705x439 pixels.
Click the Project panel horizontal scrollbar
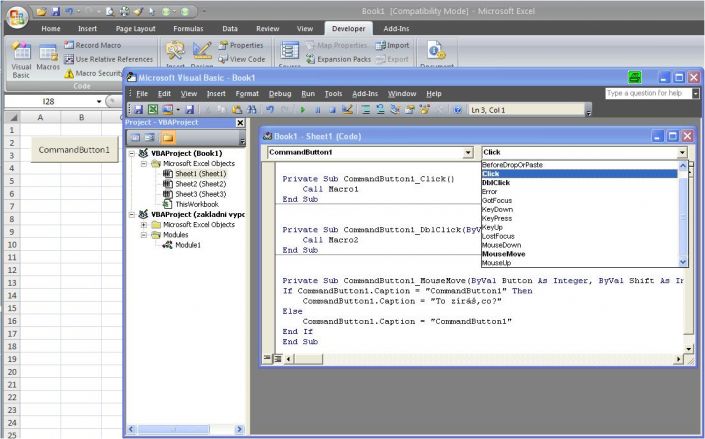pos(185,429)
